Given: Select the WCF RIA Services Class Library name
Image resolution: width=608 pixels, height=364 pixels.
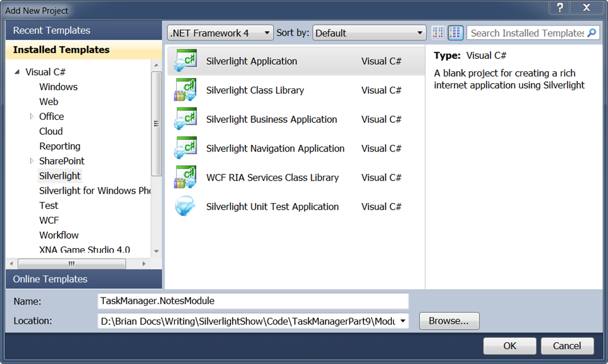Looking at the screenshot, I should pos(273,178).
